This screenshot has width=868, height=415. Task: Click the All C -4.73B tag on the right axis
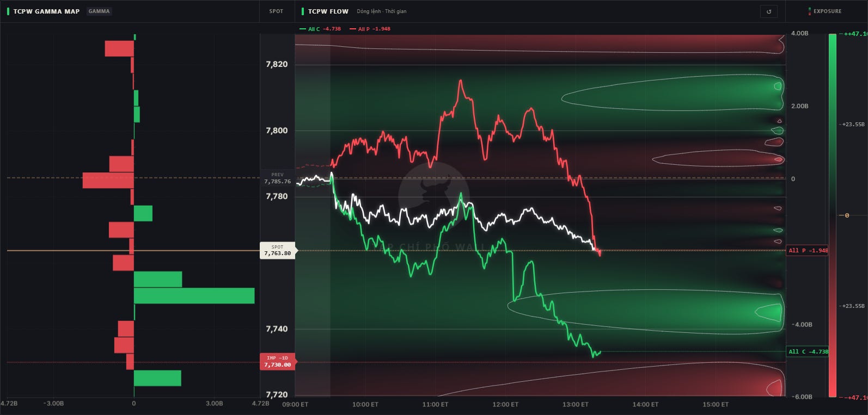pos(808,351)
